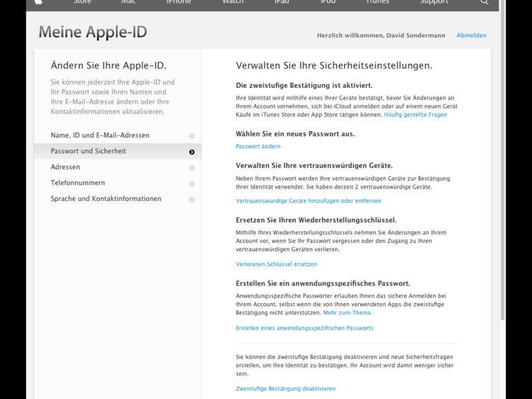532x399 pixels.
Task: Open the Support nav item
Action: coord(434,1)
